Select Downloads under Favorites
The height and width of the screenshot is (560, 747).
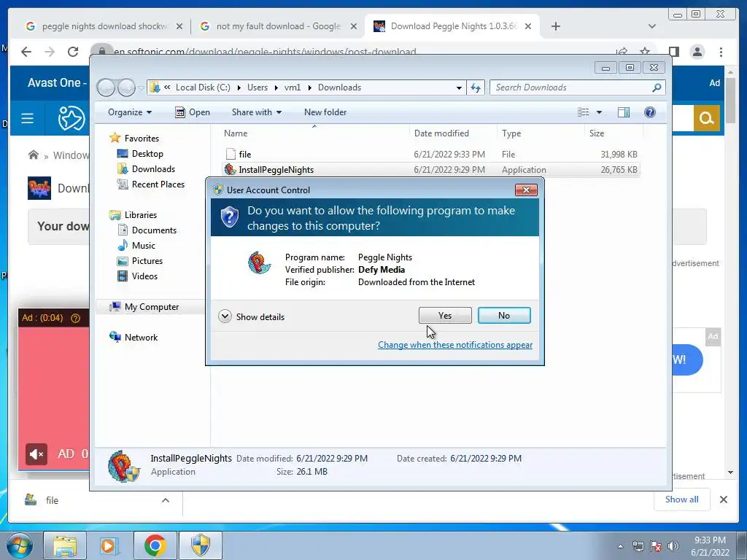click(153, 169)
